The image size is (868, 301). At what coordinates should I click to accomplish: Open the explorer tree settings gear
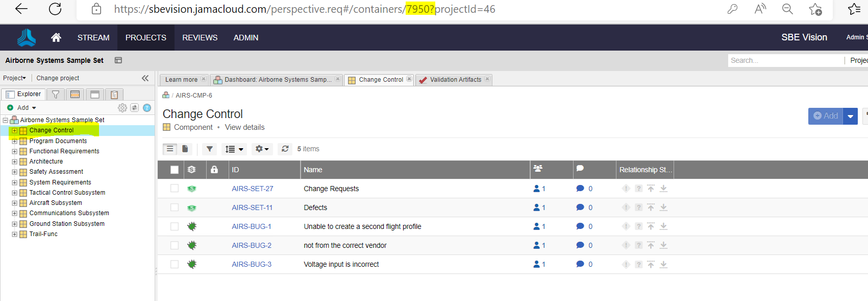(122, 108)
